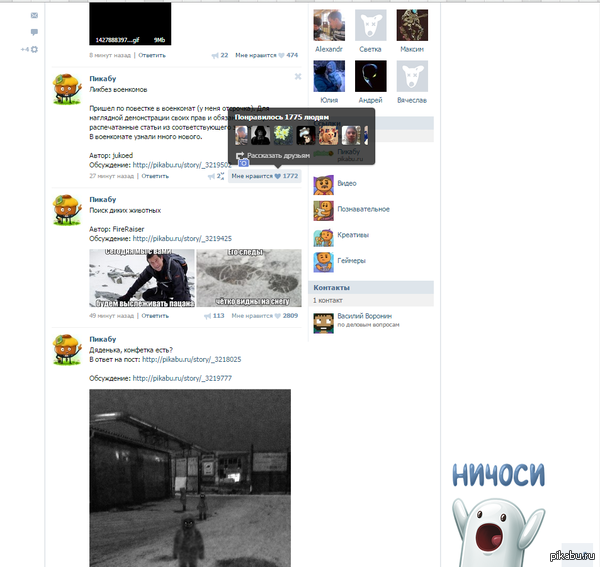Close the Ликбез военкомов post with X

(297, 76)
